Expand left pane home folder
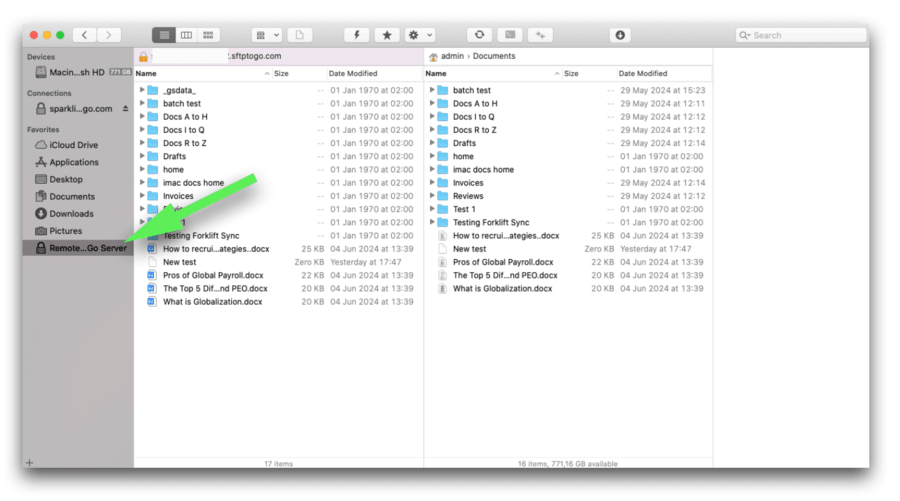This screenshot has height=501, width=900. click(142, 169)
